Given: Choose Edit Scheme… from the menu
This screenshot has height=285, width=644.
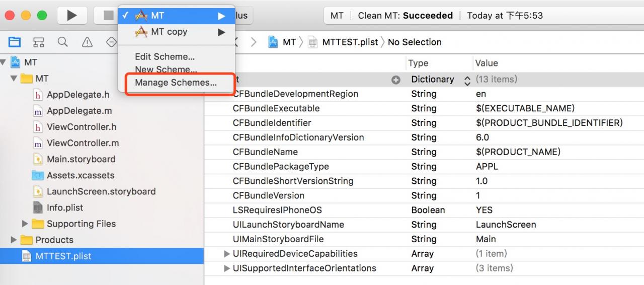Looking at the screenshot, I should click(x=165, y=56).
